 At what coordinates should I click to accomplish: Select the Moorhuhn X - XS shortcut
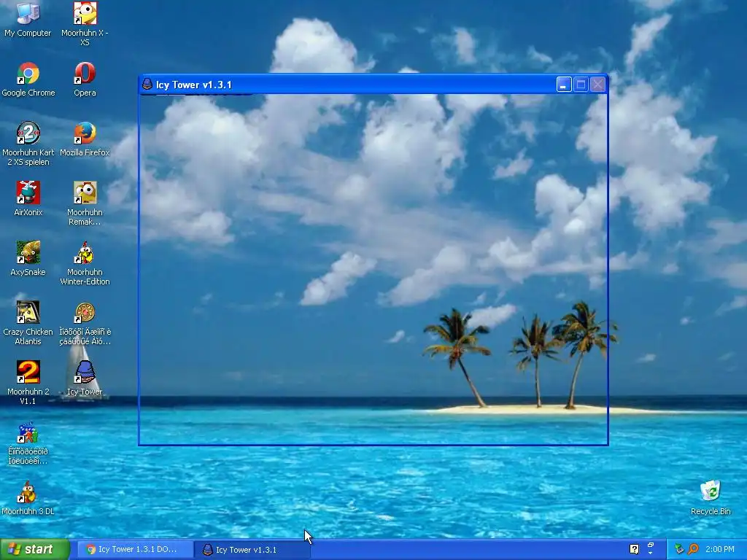click(x=85, y=24)
